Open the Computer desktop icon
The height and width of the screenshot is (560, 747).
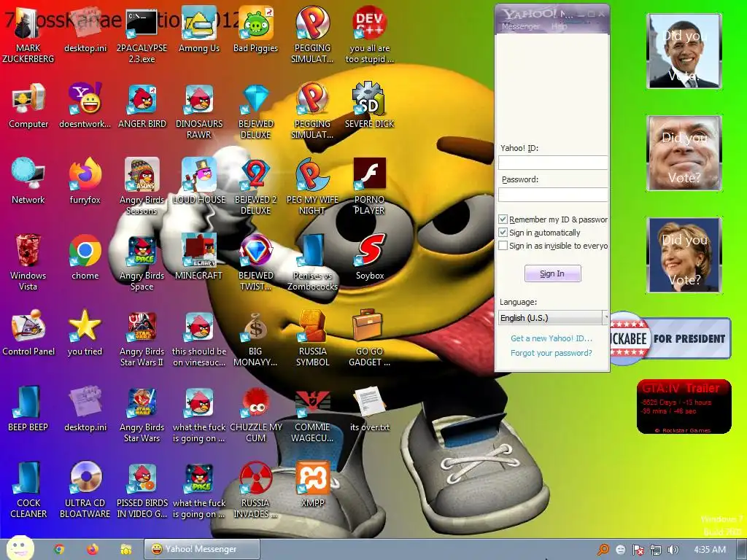28,106
